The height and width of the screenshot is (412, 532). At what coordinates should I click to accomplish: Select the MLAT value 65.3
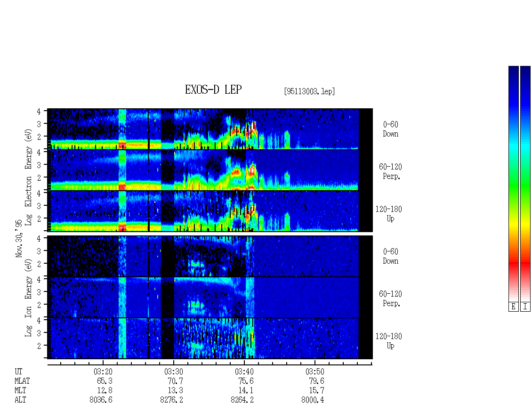(105, 381)
